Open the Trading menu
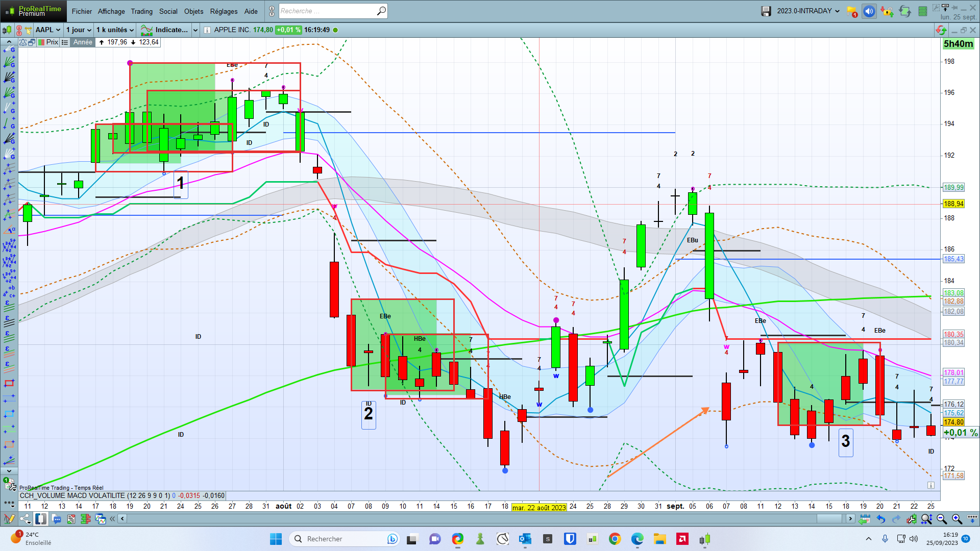The height and width of the screenshot is (551, 980). 141,11
